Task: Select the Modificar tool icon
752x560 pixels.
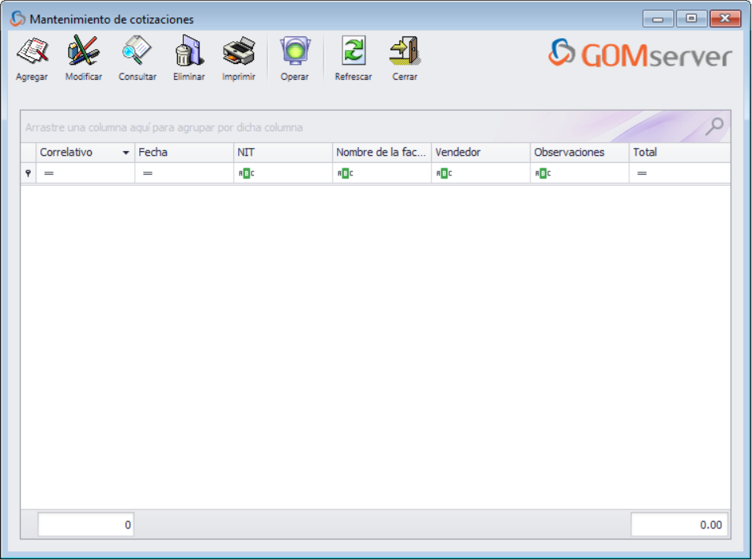Action: [x=83, y=52]
